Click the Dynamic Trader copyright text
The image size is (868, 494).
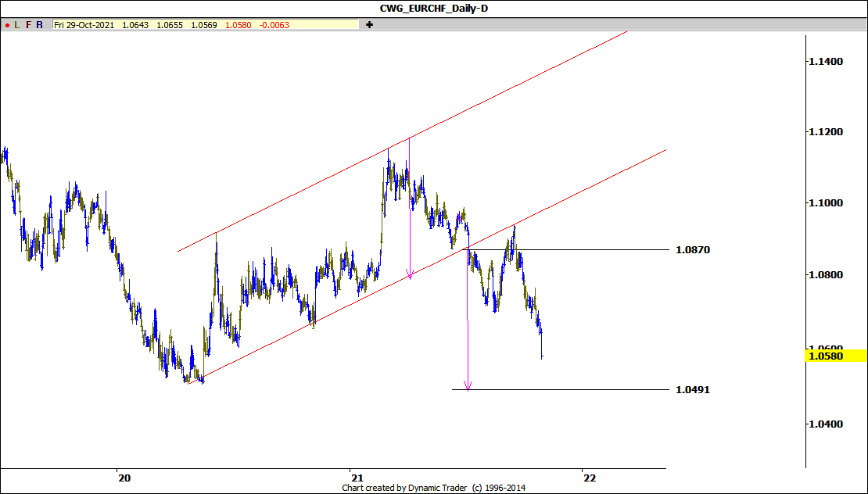click(433, 488)
